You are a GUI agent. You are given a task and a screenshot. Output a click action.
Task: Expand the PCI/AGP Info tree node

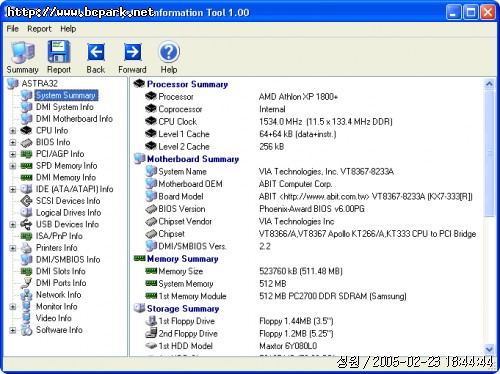coord(13,154)
